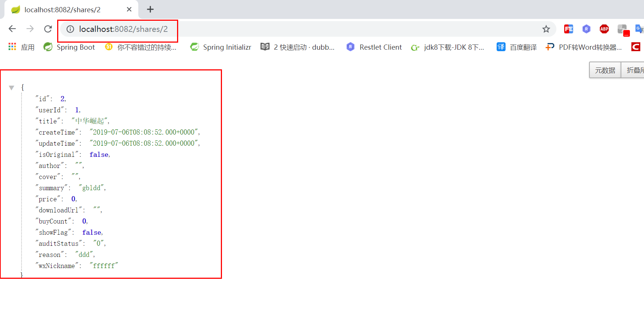The width and height of the screenshot is (644, 327).
Task: Click the reason value ddd
Action: click(84, 254)
